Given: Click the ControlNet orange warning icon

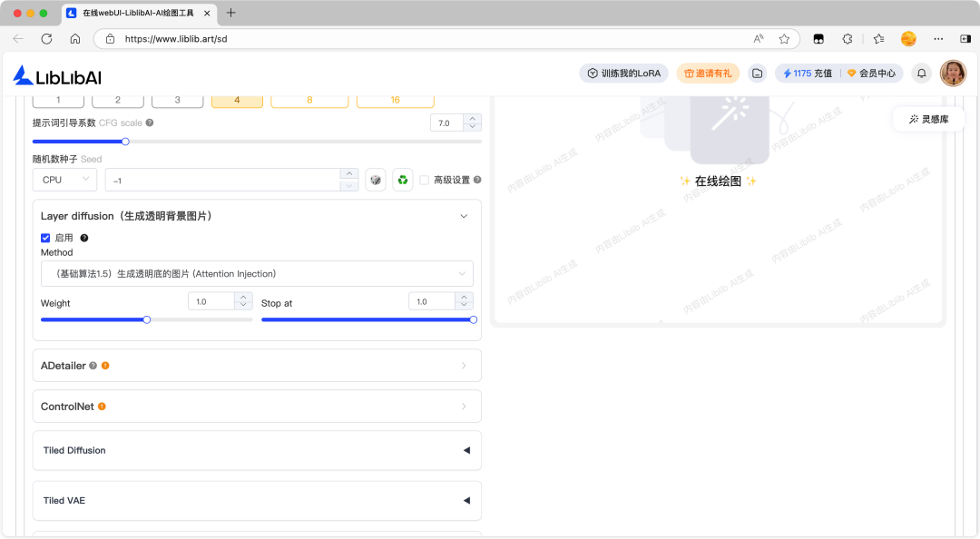Looking at the screenshot, I should pos(102,407).
